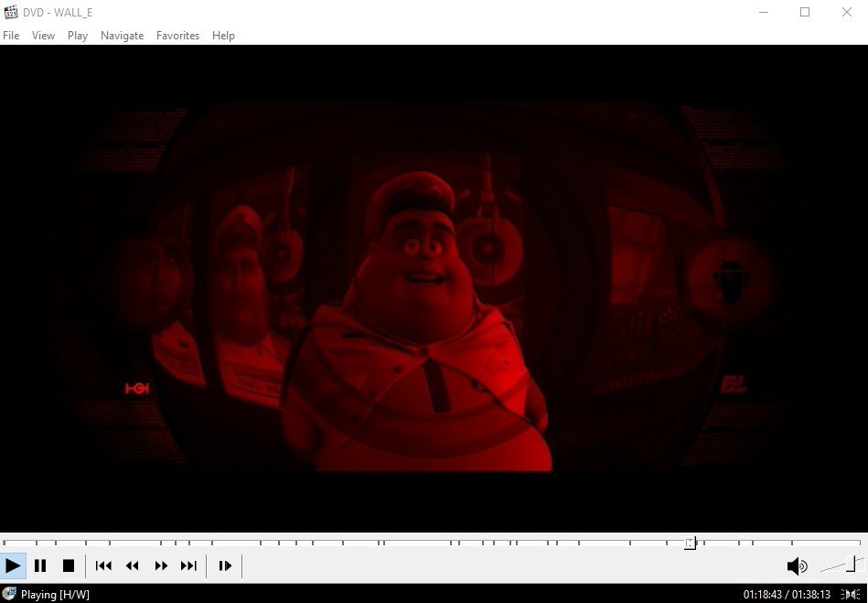
Task: Click the DVD icon in the status bar
Action: tap(9, 594)
